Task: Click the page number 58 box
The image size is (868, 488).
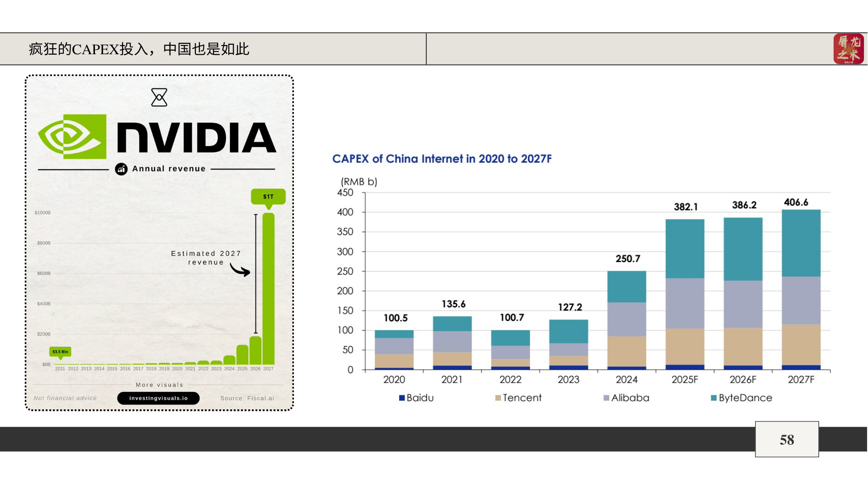Action: (787, 439)
